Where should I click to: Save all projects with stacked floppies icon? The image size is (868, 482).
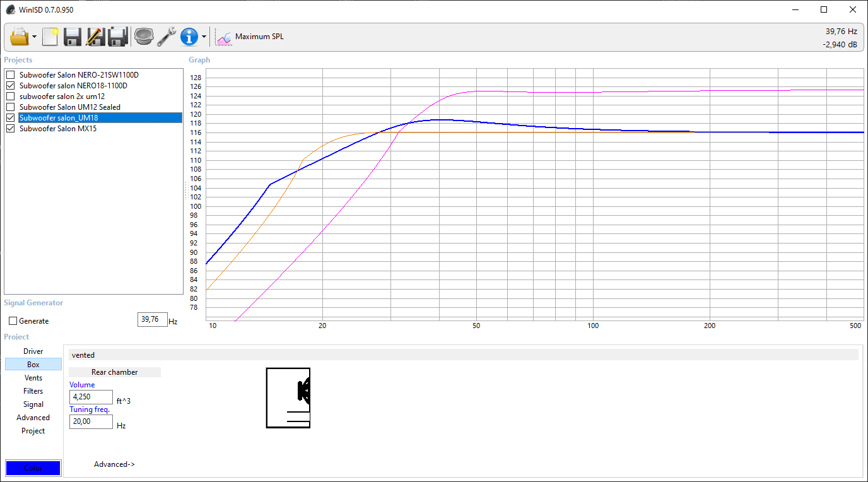pos(118,37)
